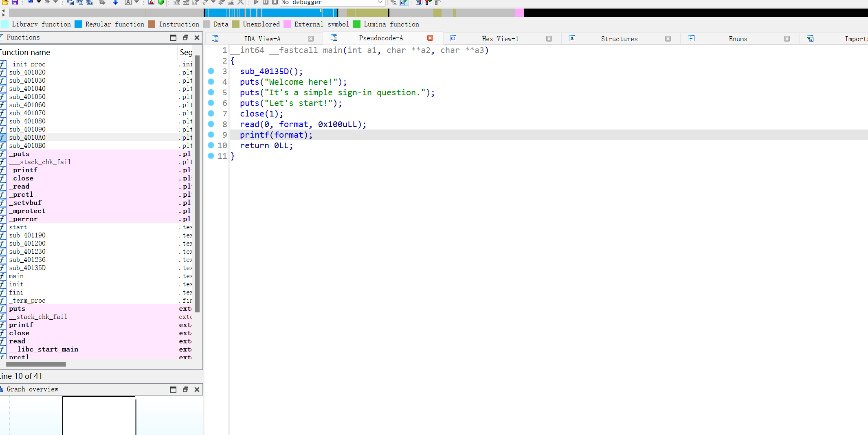Expand the back navigation history dropdown arrow
The image size is (868, 435).
(x=39, y=2)
